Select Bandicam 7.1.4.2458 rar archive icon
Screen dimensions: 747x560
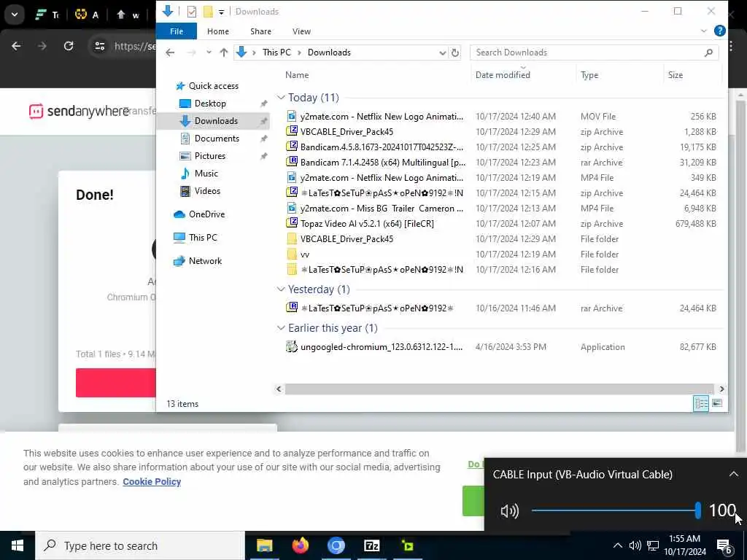[292, 162]
